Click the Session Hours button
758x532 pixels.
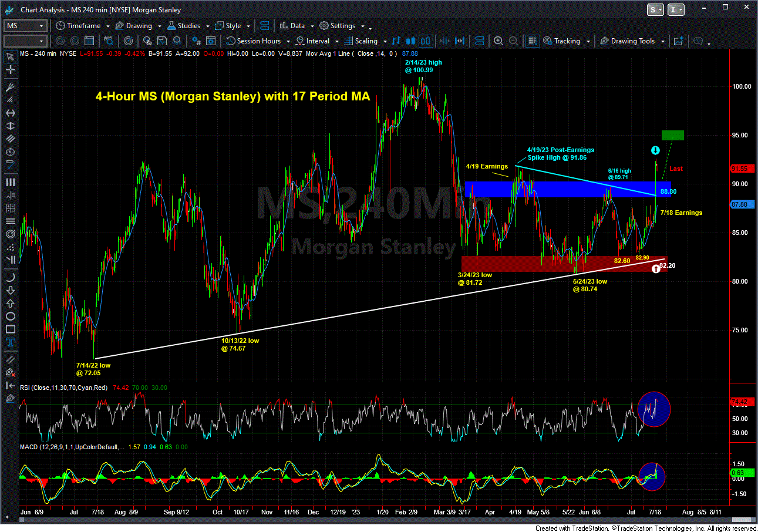(x=254, y=41)
